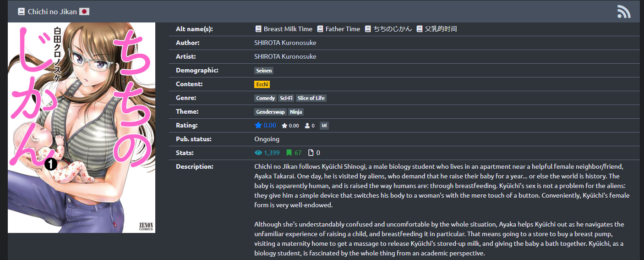This screenshot has width=644, height=260.
Task: Open the rating statistics chart button
Action: 324,125
